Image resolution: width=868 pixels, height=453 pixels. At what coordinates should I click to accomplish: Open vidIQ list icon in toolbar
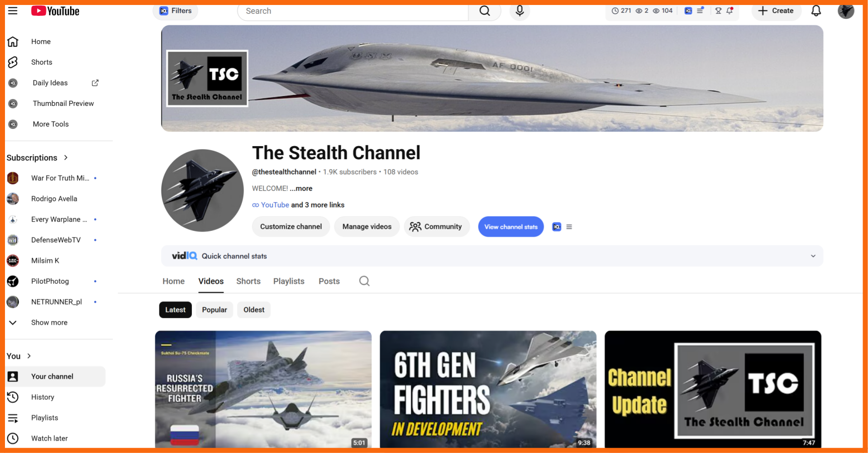(x=700, y=11)
